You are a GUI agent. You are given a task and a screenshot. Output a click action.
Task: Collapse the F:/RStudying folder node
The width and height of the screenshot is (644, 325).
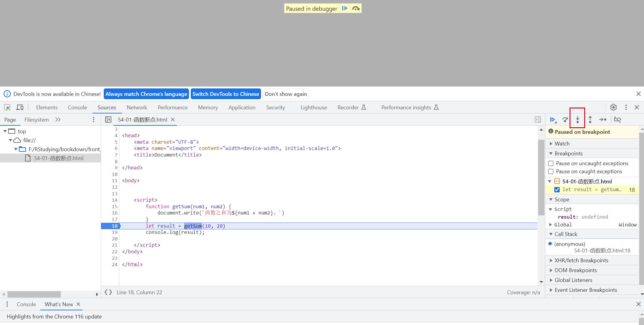[16, 149]
